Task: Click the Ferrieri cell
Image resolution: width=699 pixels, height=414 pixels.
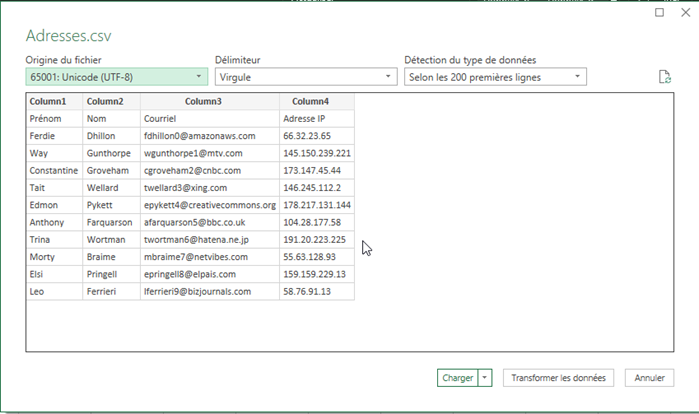Action: coord(111,291)
